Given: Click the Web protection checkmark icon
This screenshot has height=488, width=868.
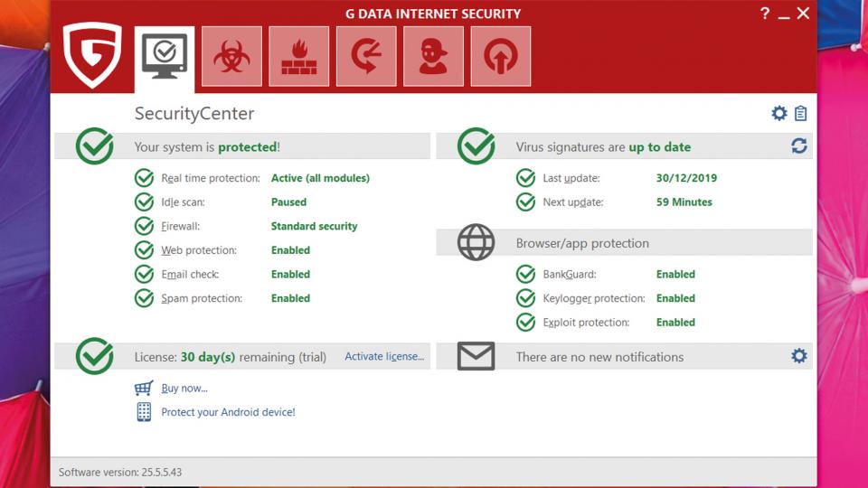Looking at the screenshot, I should 144,250.
